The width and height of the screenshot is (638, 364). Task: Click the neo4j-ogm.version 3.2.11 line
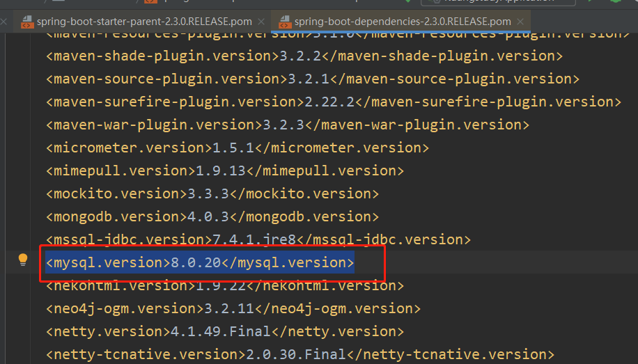(233, 309)
